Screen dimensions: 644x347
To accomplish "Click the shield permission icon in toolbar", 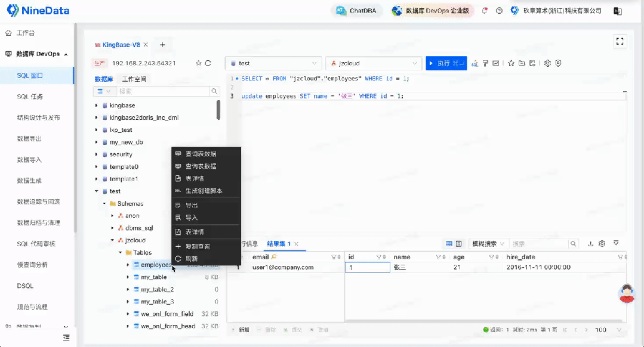I will tap(558, 63).
